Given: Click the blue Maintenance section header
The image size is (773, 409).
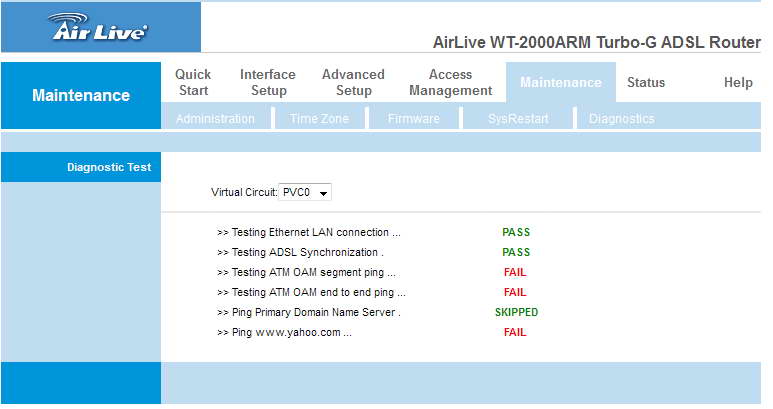Looking at the screenshot, I should click(81, 96).
